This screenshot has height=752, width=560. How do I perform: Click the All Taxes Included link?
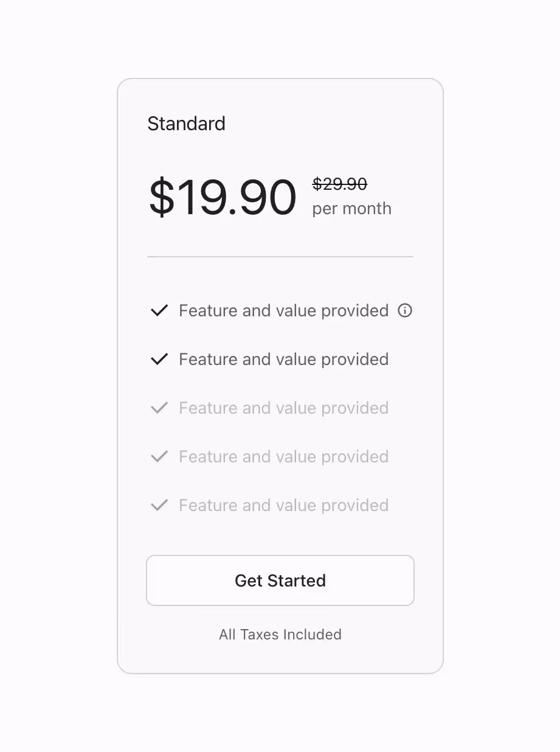pos(280,635)
